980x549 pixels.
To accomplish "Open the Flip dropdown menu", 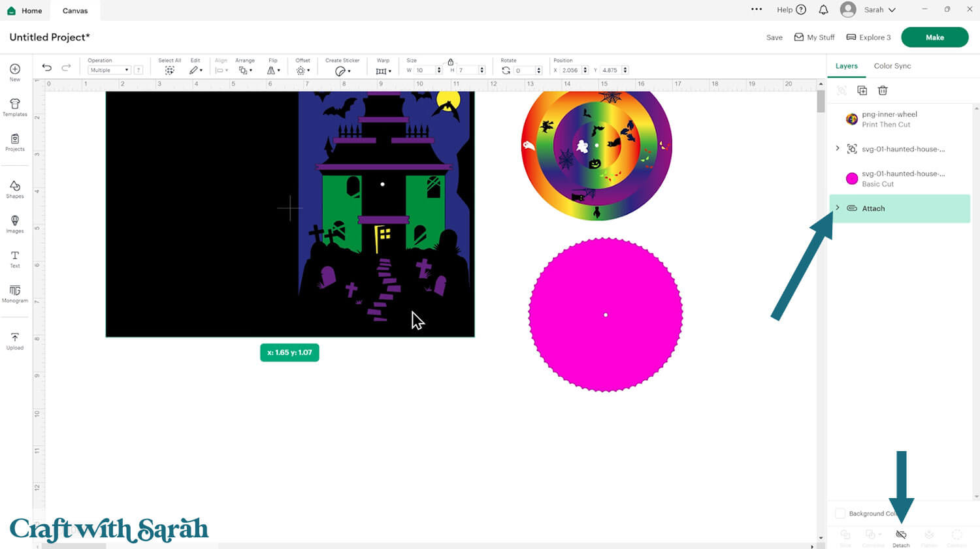I will click(x=273, y=70).
